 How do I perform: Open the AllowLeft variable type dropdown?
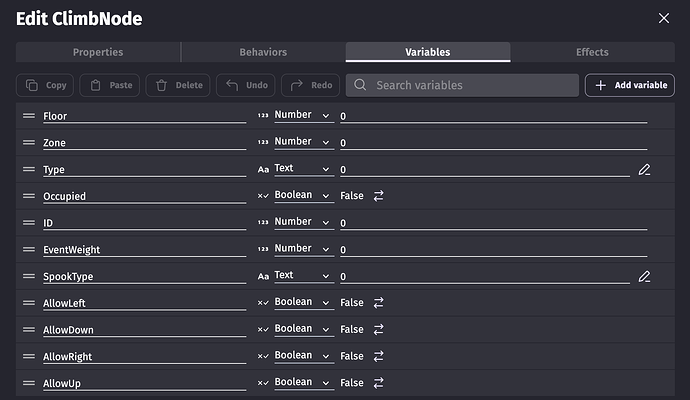304,302
